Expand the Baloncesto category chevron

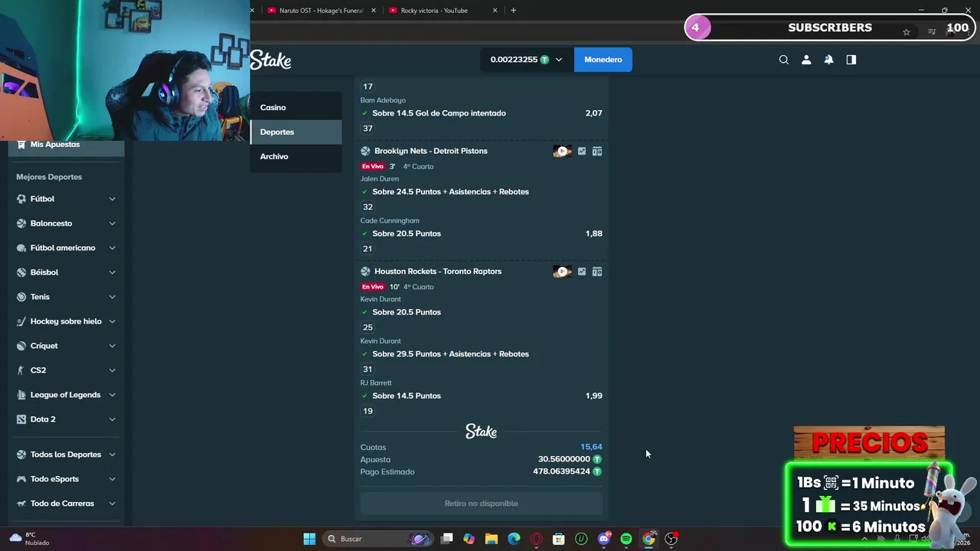[112, 223]
